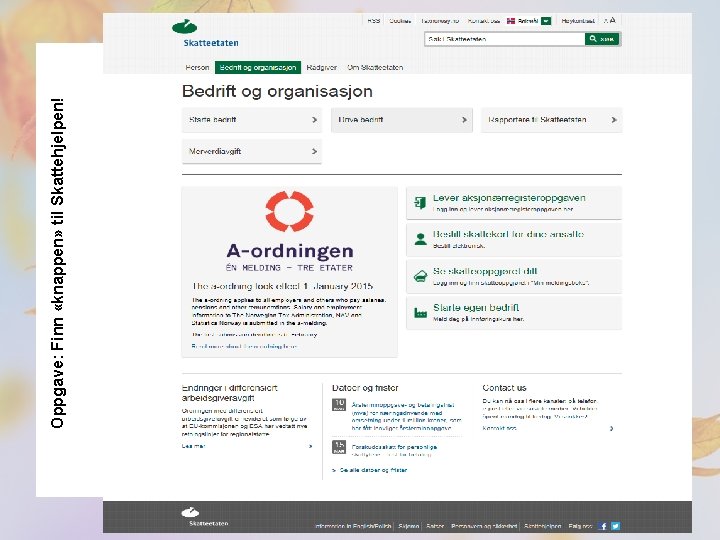Focus the Søk i Skatteetaten search field

pos(504,39)
